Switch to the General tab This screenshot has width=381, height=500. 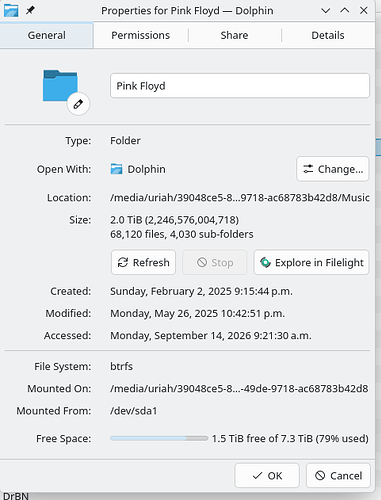47,35
